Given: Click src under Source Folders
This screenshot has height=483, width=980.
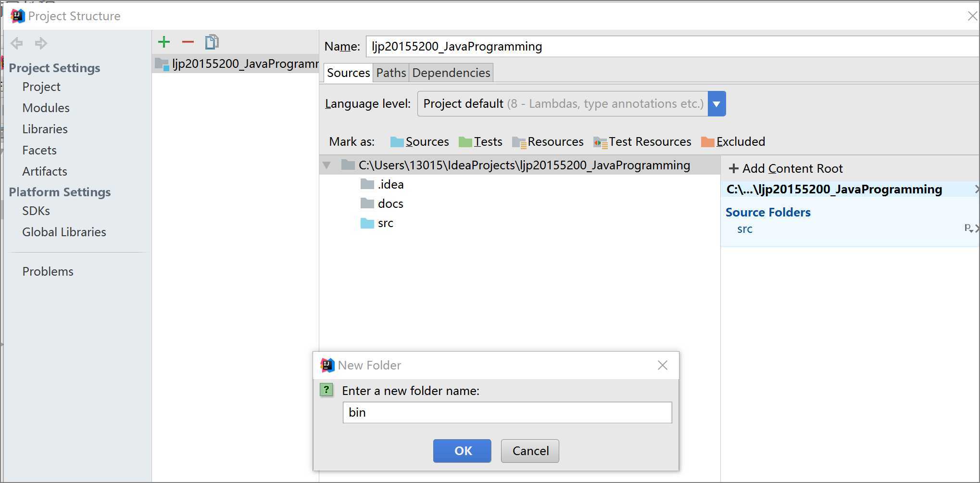Looking at the screenshot, I should pos(744,229).
